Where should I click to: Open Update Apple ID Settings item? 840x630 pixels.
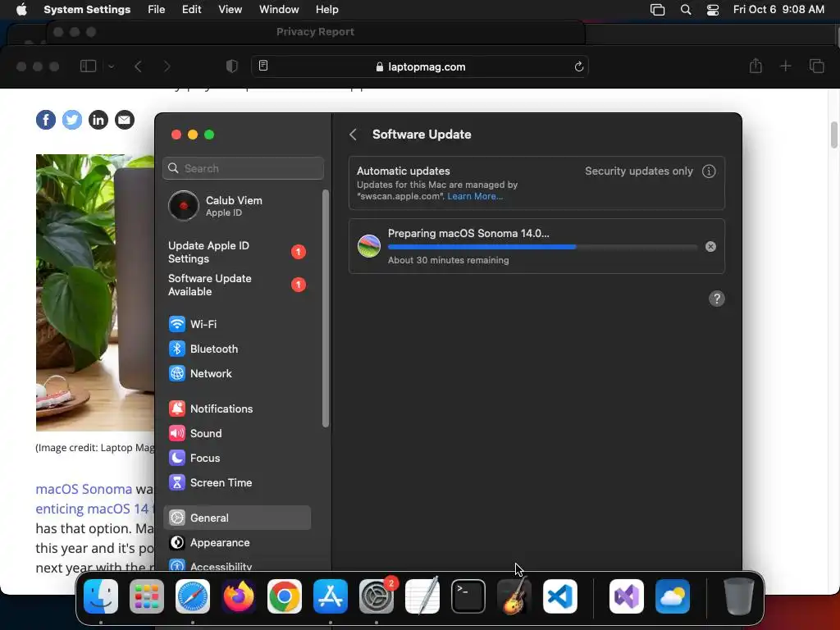click(x=237, y=252)
